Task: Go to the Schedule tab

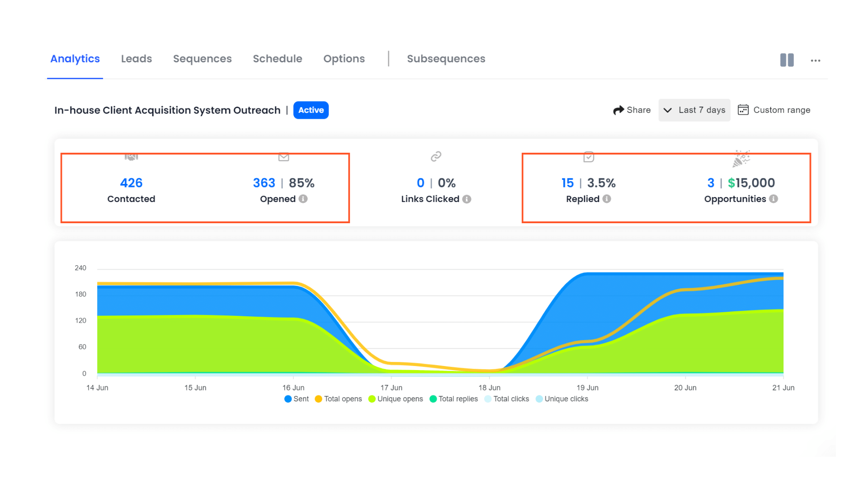Action: pyautogui.click(x=278, y=59)
